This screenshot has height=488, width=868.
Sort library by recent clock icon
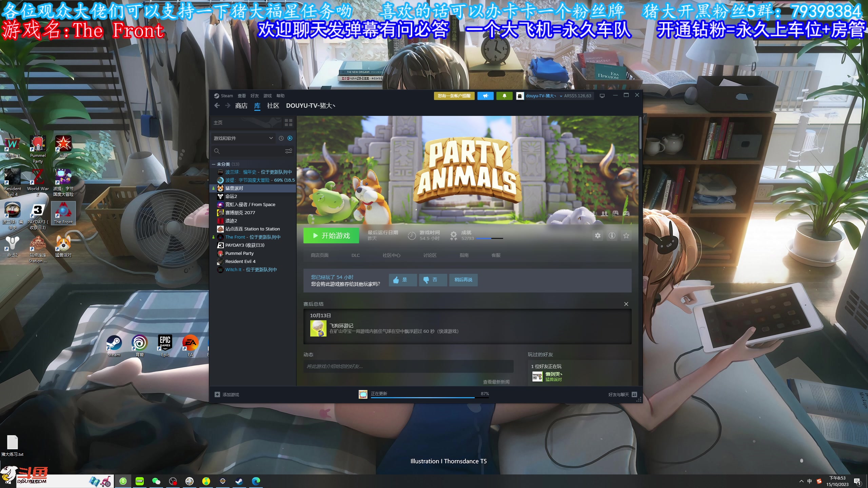pyautogui.click(x=281, y=138)
